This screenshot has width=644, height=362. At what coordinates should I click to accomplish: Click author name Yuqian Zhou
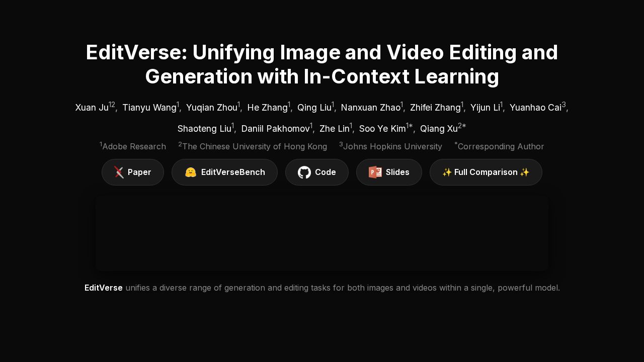click(212, 108)
